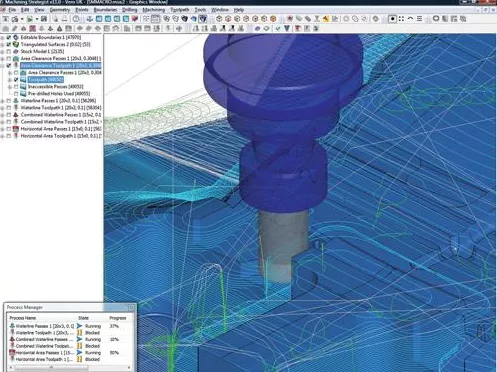Open the Machining menu
The height and width of the screenshot is (372, 497).
coord(154,10)
